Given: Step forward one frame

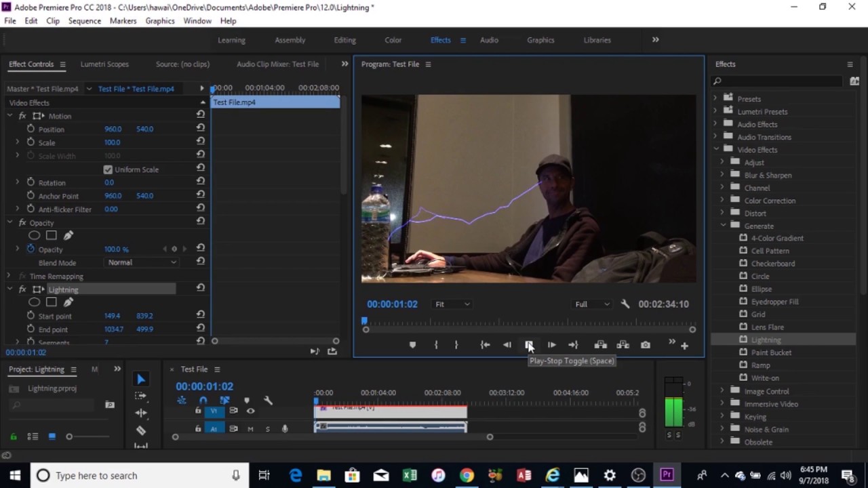Looking at the screenshot, I should point(551,345).
